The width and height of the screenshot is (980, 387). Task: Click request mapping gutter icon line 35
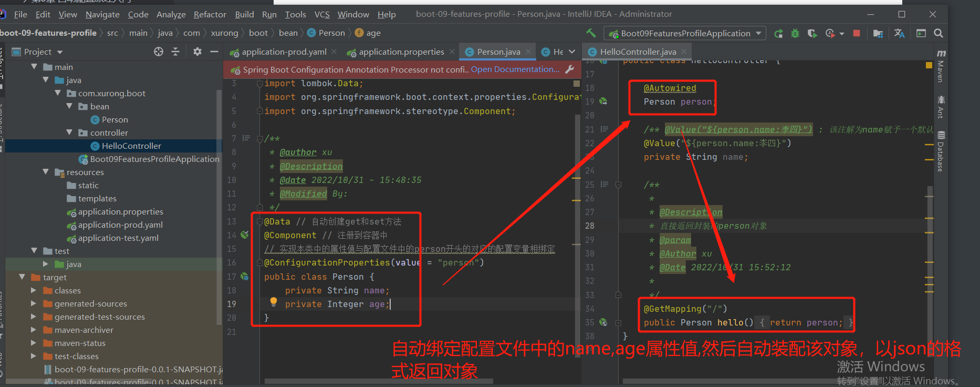tap(603, 322)
